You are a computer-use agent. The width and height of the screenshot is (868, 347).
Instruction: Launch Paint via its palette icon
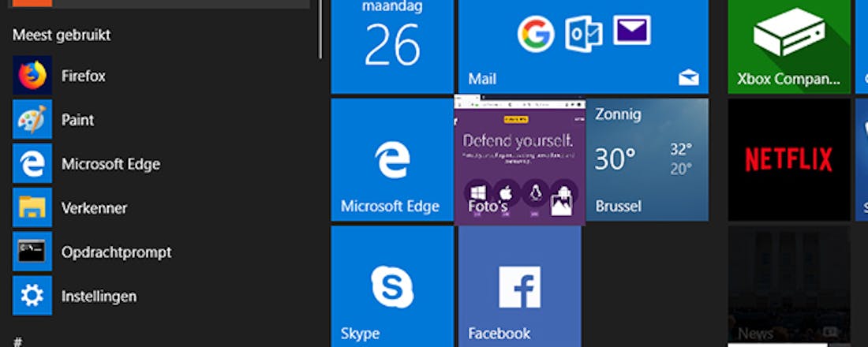point(32,120)
